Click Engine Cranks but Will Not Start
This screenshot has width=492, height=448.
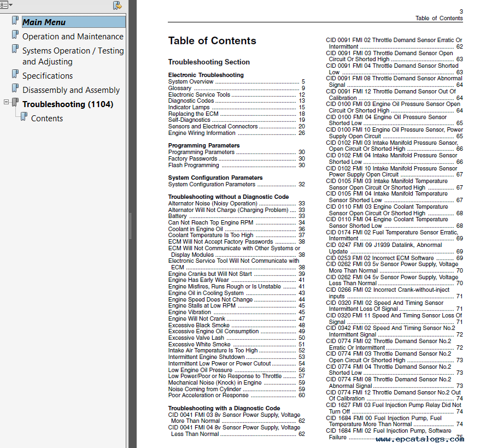point(236,274)
